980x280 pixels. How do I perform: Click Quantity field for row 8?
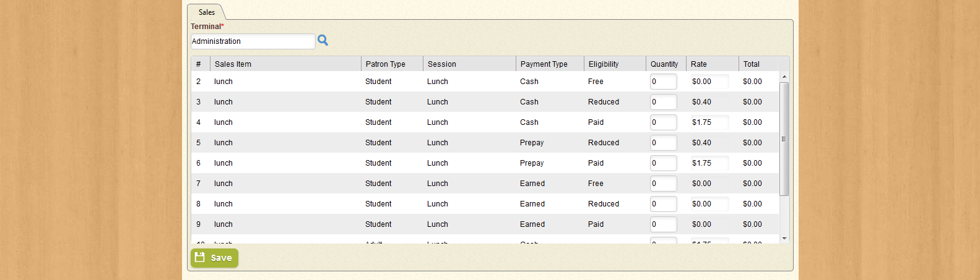pos(663,204)
